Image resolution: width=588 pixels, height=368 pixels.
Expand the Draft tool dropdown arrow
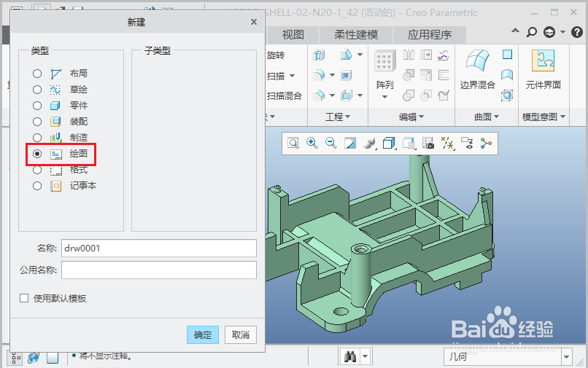360,55
